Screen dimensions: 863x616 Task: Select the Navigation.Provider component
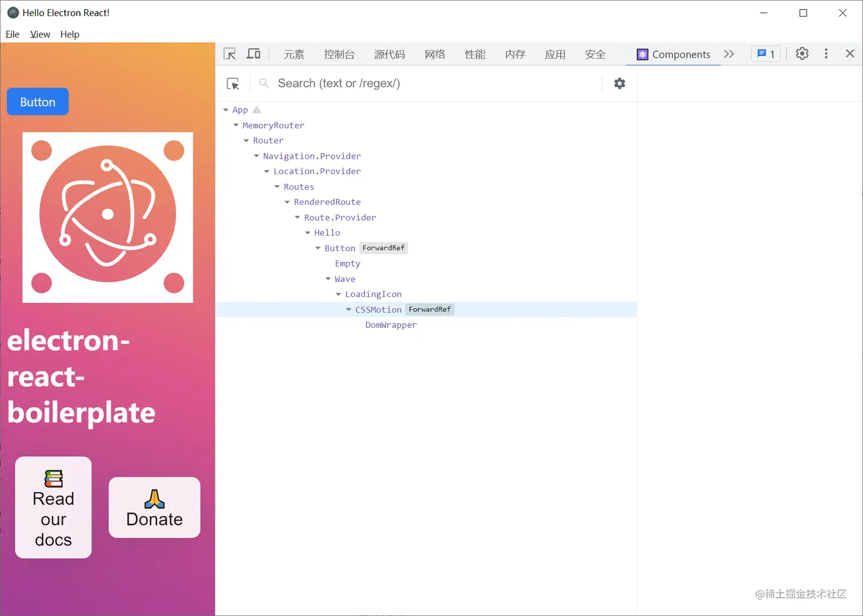312,156
